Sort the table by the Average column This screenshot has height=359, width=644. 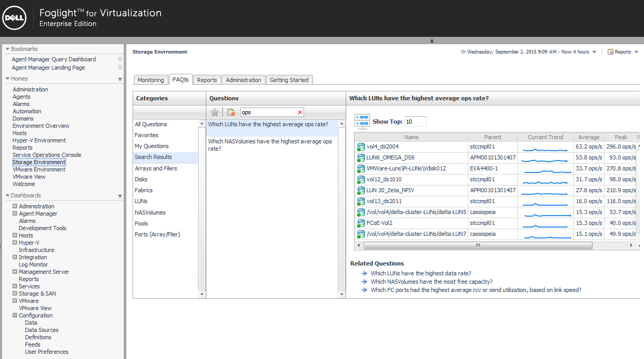tap(589, 137)
